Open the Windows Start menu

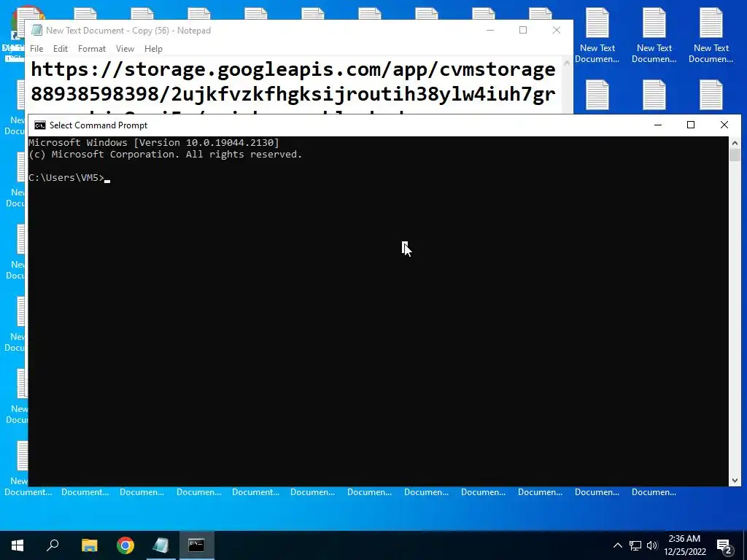[x=18, y=545]
